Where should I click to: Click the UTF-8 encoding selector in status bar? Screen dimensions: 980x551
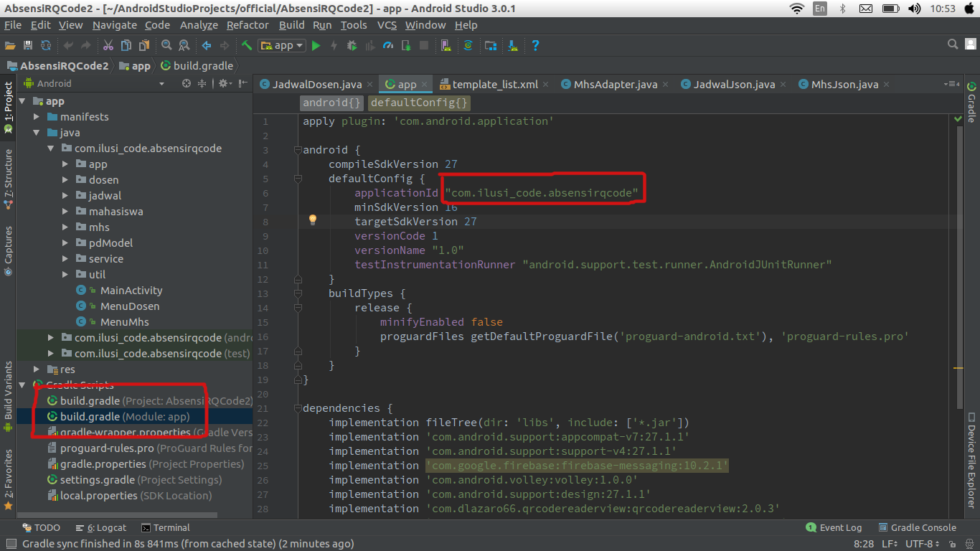921,544
